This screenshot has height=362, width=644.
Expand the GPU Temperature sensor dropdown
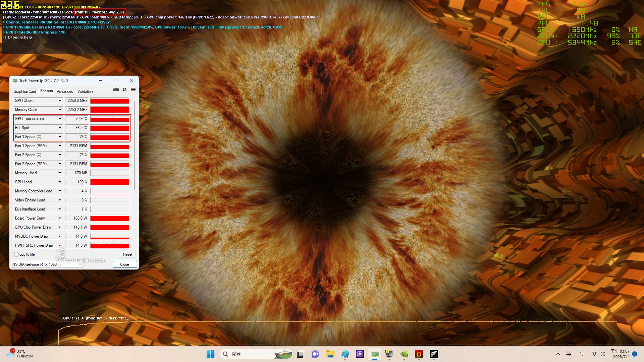click(60, 119)
